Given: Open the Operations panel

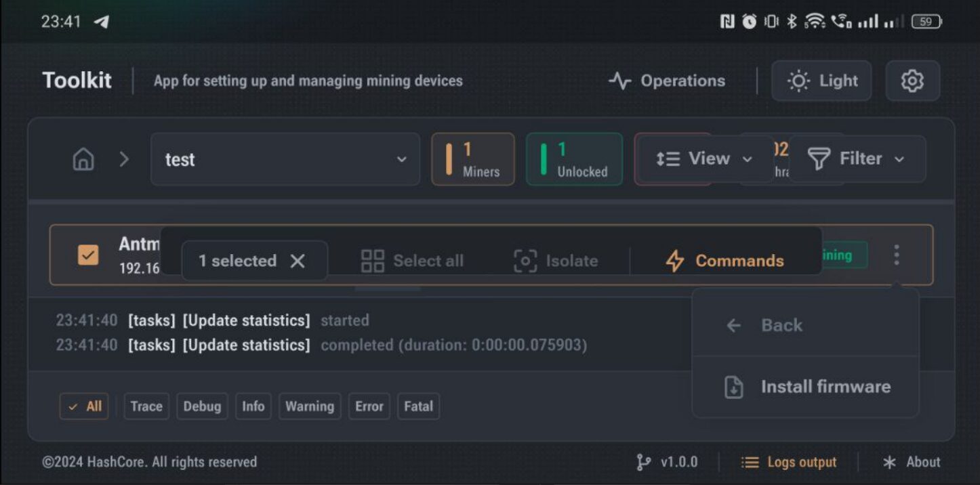Looking at the screenshot, I should tap(667, 81).
